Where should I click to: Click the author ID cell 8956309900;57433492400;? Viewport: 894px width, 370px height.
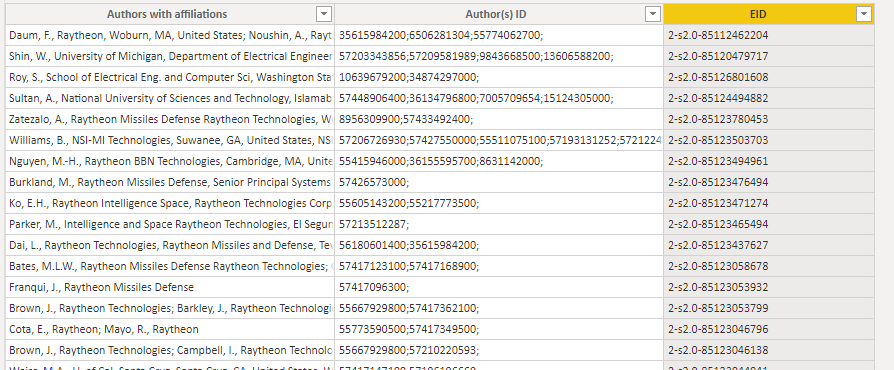[x=499, y=120]
